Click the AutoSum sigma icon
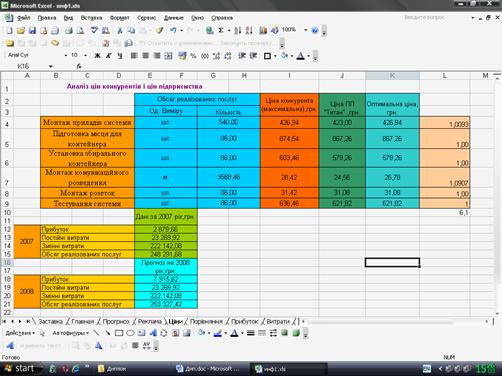The width and height of the screenshot is (502, 376). tap(221, 30)
